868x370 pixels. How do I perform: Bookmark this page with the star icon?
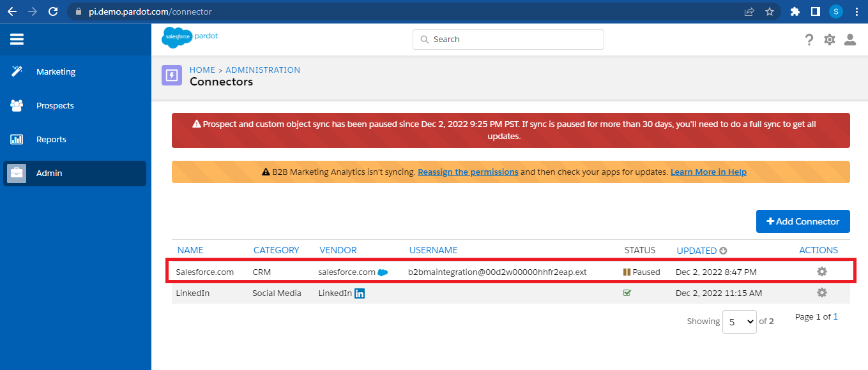tap(770, 11)
